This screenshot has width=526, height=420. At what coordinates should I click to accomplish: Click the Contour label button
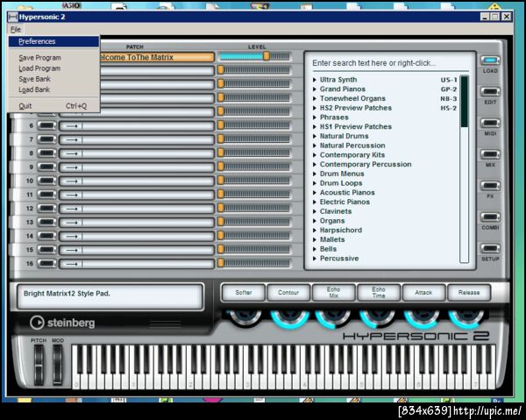point(288,293)
